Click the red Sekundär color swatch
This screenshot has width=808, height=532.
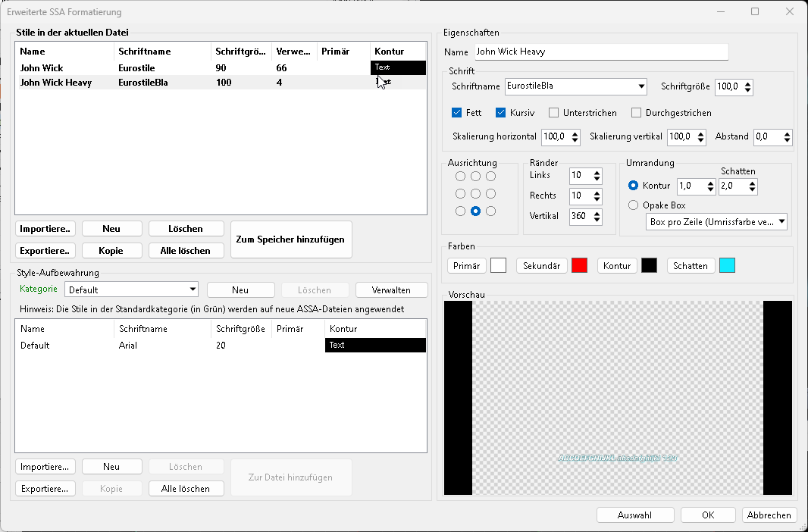click(x=579, y=266)
